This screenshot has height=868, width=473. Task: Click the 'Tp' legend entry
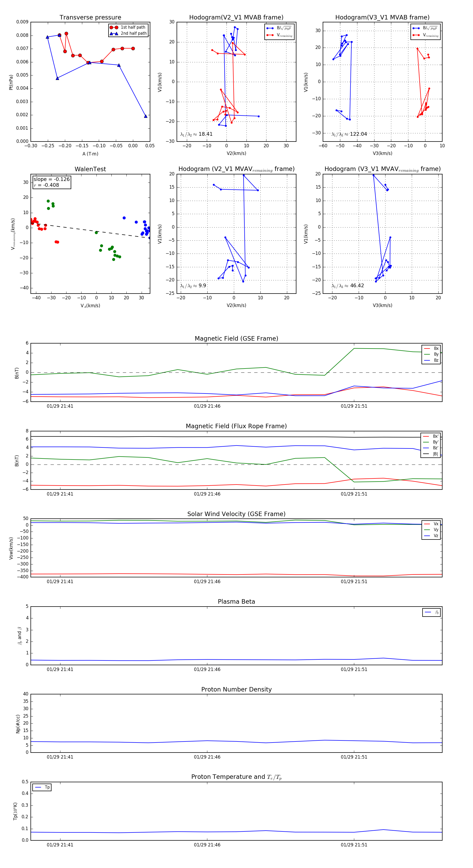pos(42,788)
